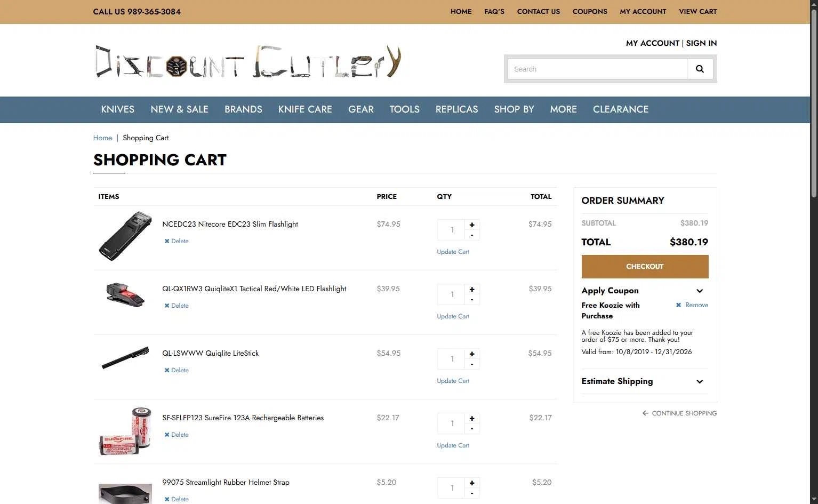Open the FAQ's page link
Screen dimensions: 818x504
pyautogui.click(x=494, y=12)
